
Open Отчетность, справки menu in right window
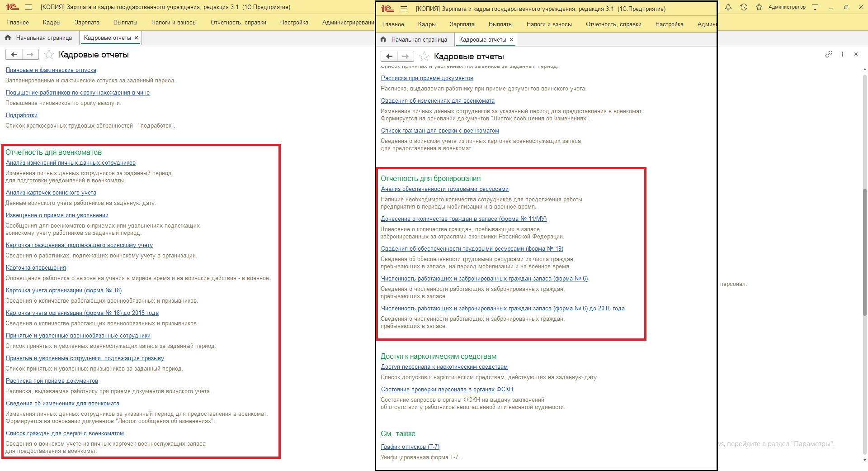tap(613, 24)
